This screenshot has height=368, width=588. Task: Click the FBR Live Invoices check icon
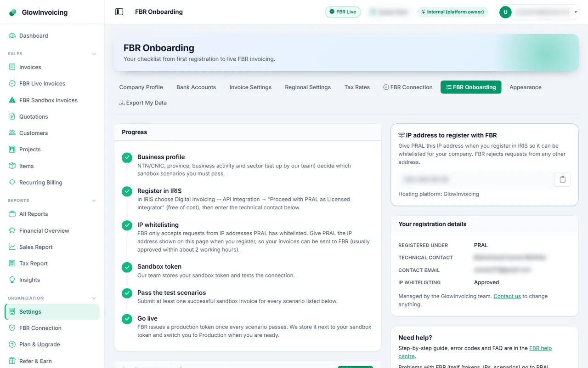click(x=12, y=84)
